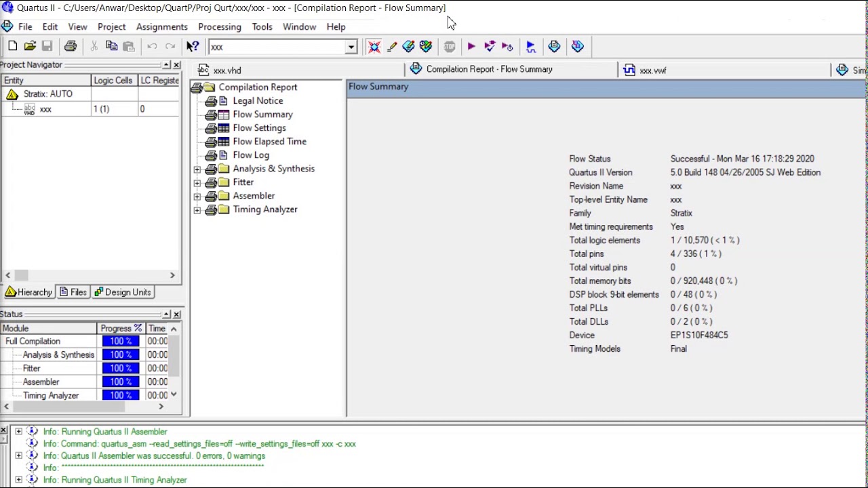Open the Edit menu
The image size is (868, 488).
(50, 26)
